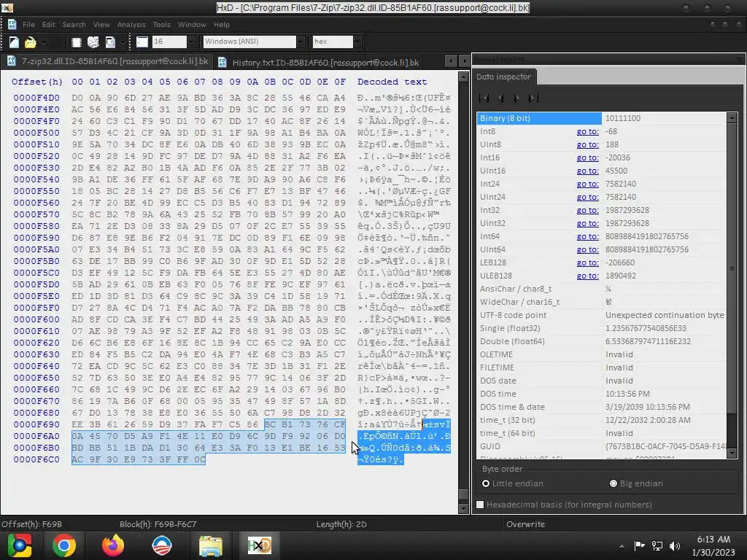Click the FILETIME row in Data inspector
This screenshot has height=560, width=747.
[x=601, y=367]
